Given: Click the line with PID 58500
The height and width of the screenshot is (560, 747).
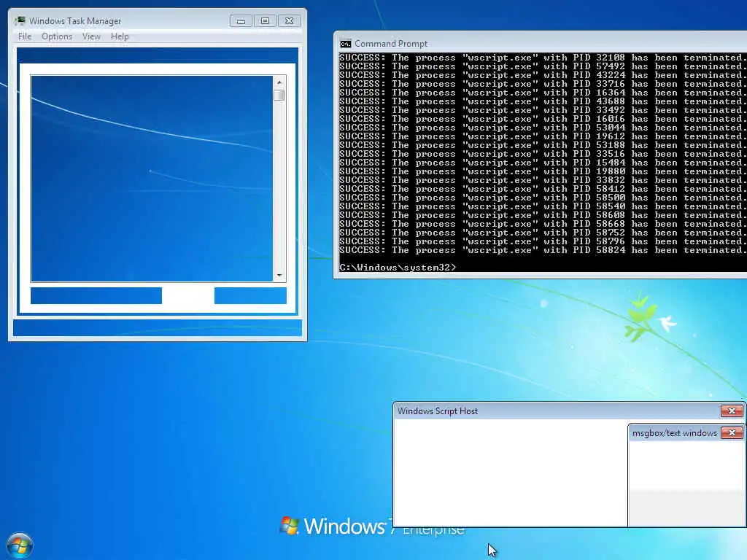Looking at the screenshot, I should coord(543,198).
